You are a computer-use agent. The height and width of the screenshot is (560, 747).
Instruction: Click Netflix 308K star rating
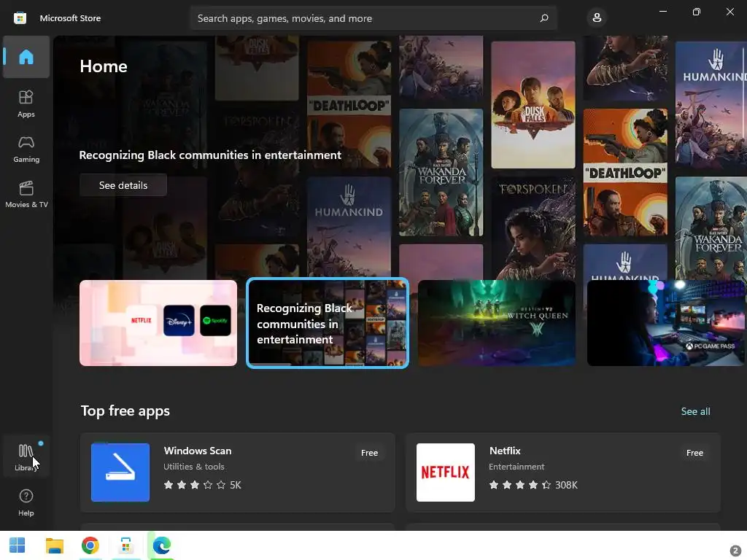[x=533, y=485]
